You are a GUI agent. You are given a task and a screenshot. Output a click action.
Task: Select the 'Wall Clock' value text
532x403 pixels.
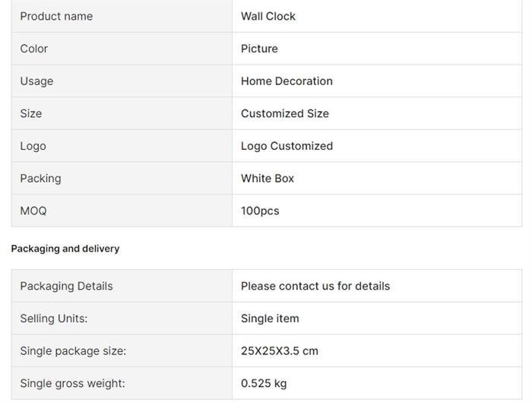pos(268,16)
